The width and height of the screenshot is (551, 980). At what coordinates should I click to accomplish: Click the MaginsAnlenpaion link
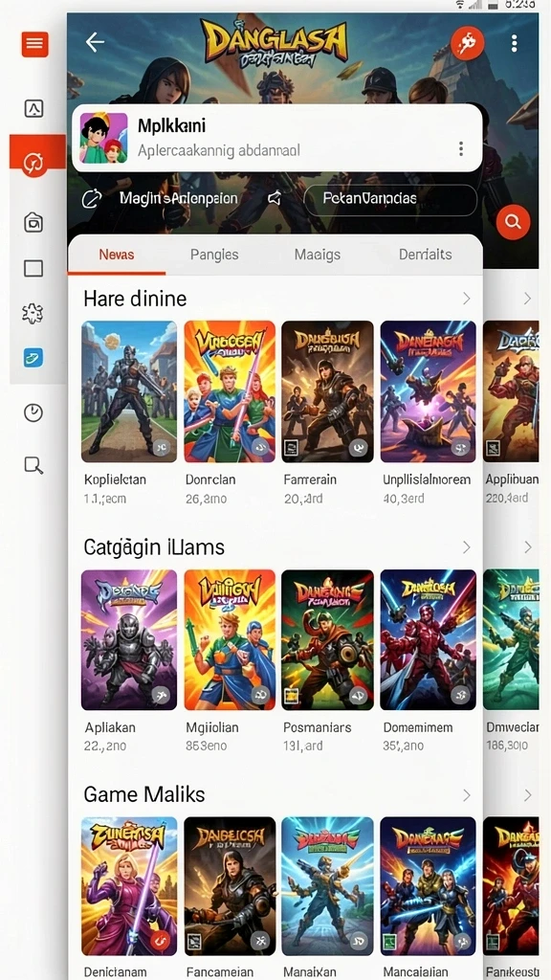tap(179, 199)
